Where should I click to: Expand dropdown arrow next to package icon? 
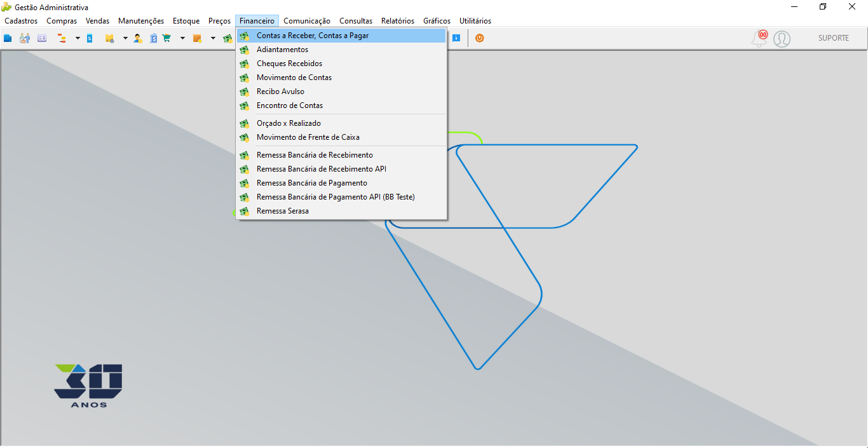125,38
